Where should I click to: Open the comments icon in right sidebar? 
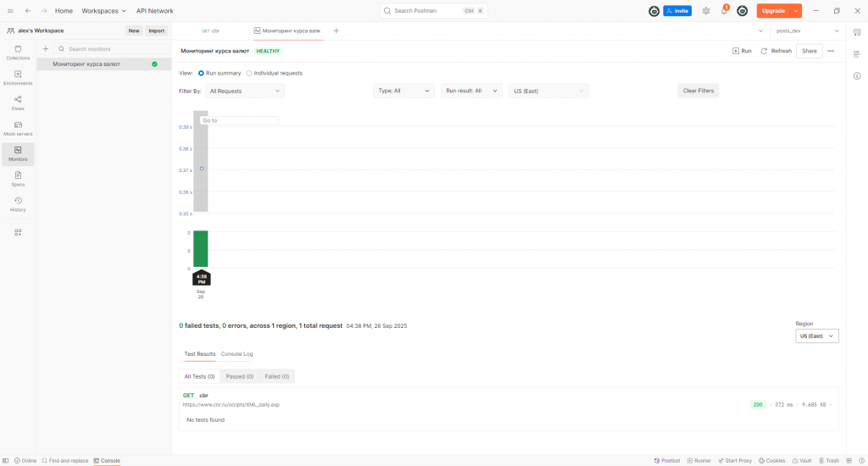click(x=857, y=32)
